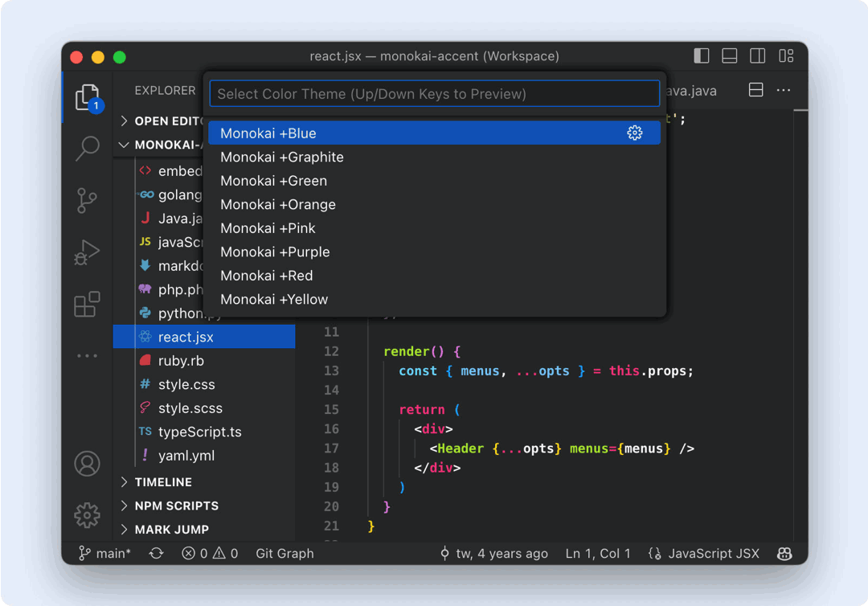Toggle the secondary side bar
This screenshot has height=606, width=868.
pos(758,56)
